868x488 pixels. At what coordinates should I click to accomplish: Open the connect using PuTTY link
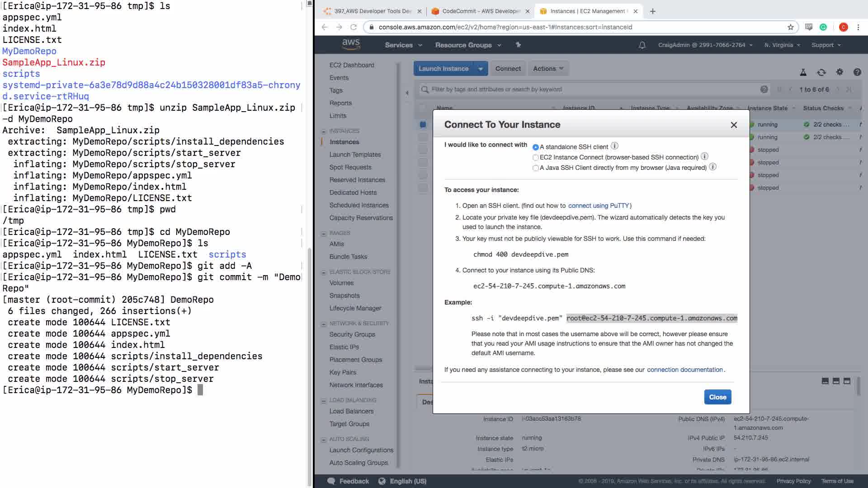coord(599,206)
